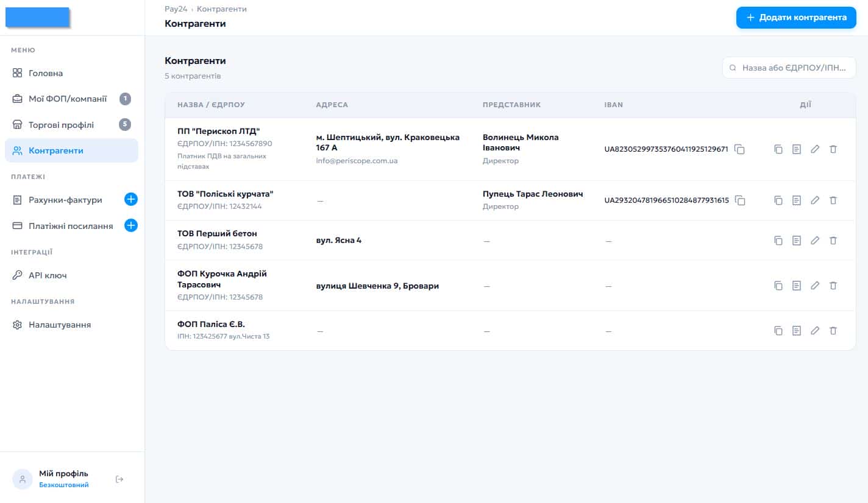This screenshot has height=503, width=868.
Task: Click representative Пупець Тарас Леонович
Action: (533, 194)
